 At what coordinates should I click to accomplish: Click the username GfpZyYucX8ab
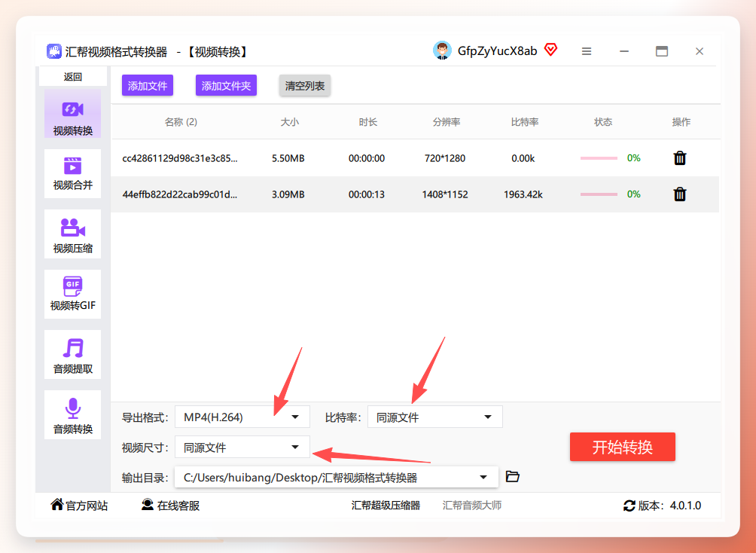497,51
